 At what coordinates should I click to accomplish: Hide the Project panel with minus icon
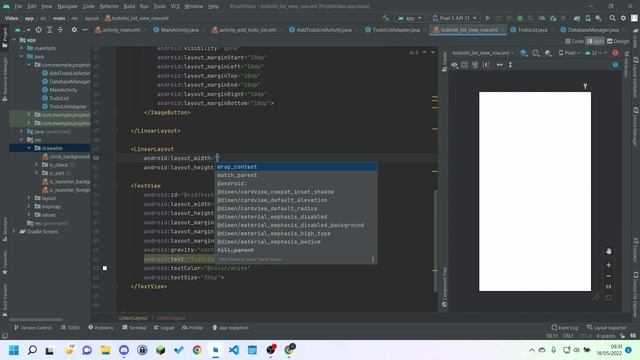coord(85,30)
